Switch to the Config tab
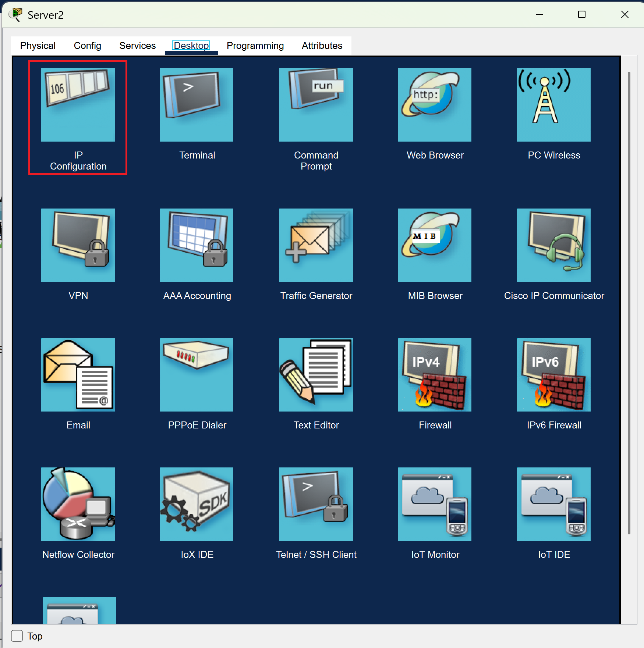Image resolution: width=644 pixels, height=648 pixels. coord(88,46)
